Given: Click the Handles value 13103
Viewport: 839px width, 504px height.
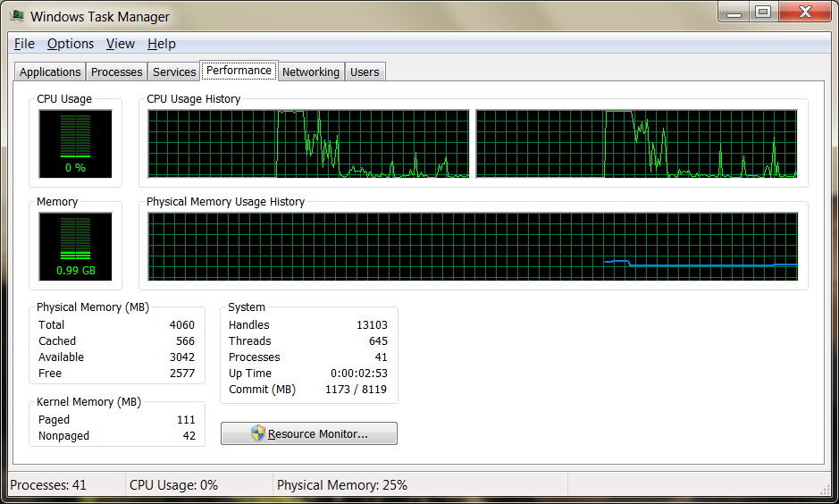Looking at the screenshot, I should 372,324.
